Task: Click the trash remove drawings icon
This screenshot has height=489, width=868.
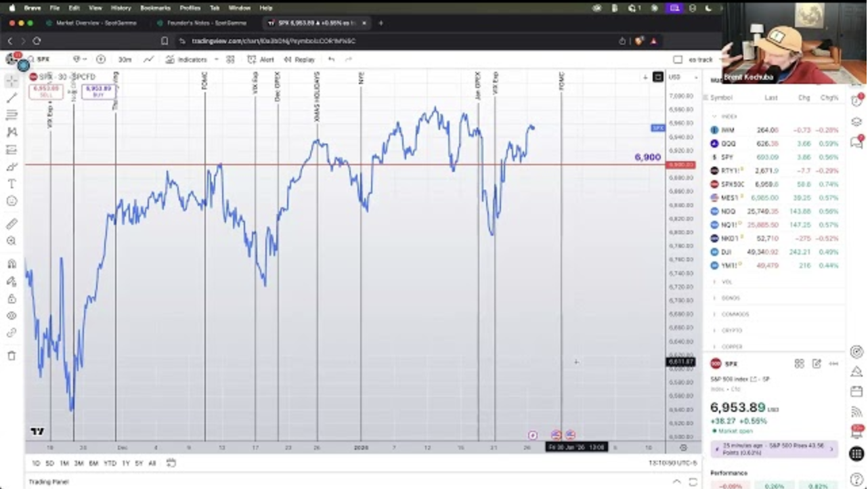Action: [x=12, y=356]
